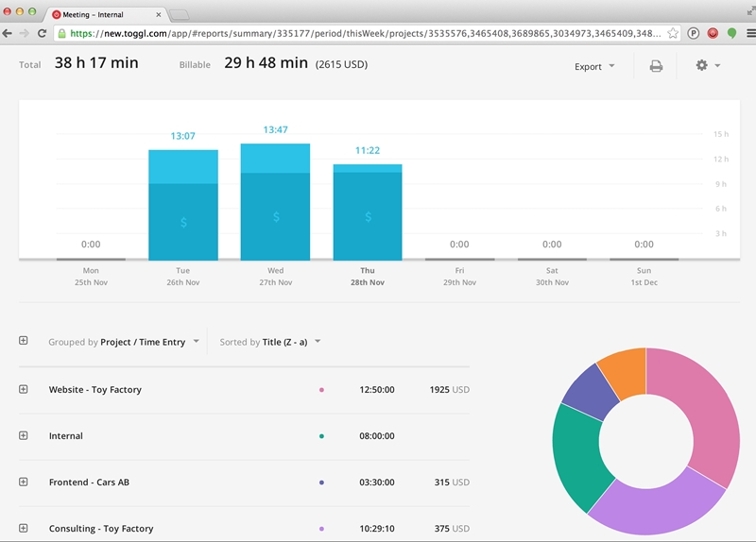Click the Tuesday 13:07 bar

(x=183, y=205)
